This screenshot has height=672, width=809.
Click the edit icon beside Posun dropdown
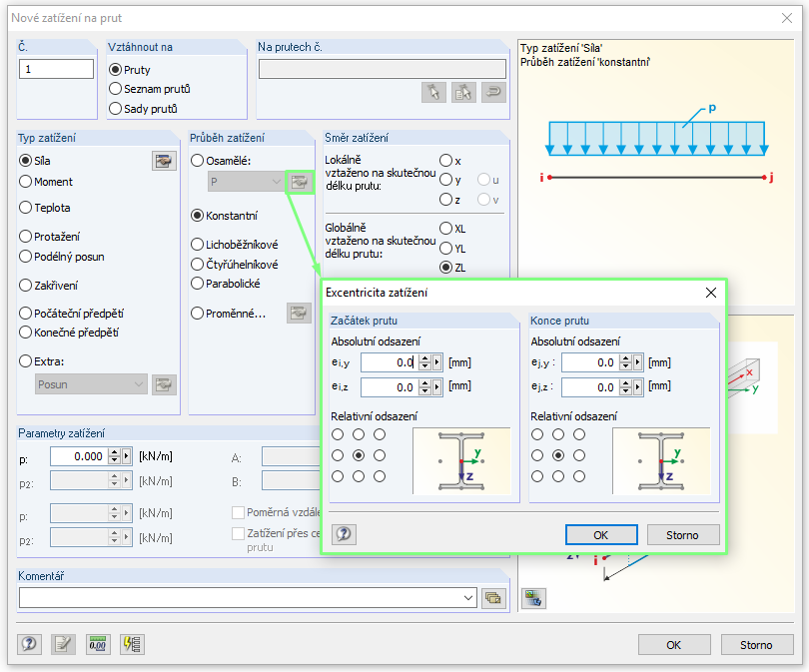pyautogui.click(x=164, y=384)
